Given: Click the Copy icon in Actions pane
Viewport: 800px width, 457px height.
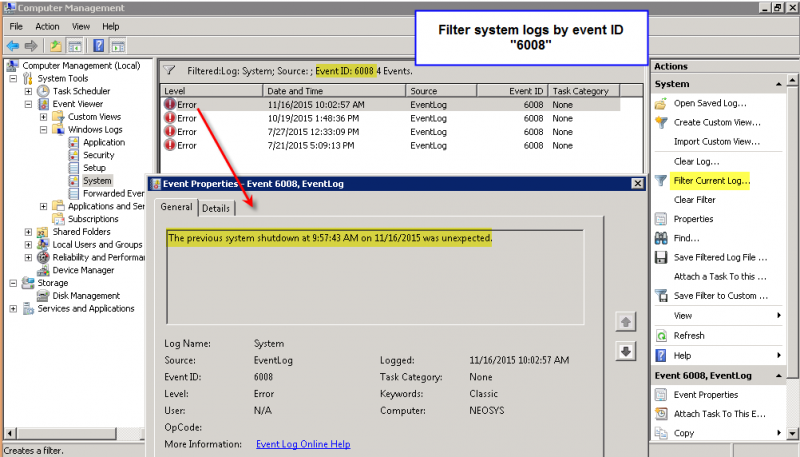Looking at the screenshot, I should tap(661, 433).
